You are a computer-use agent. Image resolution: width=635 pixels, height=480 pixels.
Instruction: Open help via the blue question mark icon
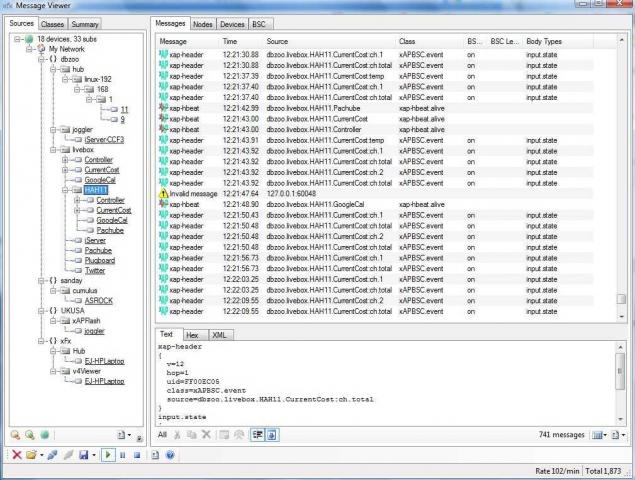pos(170,455)
